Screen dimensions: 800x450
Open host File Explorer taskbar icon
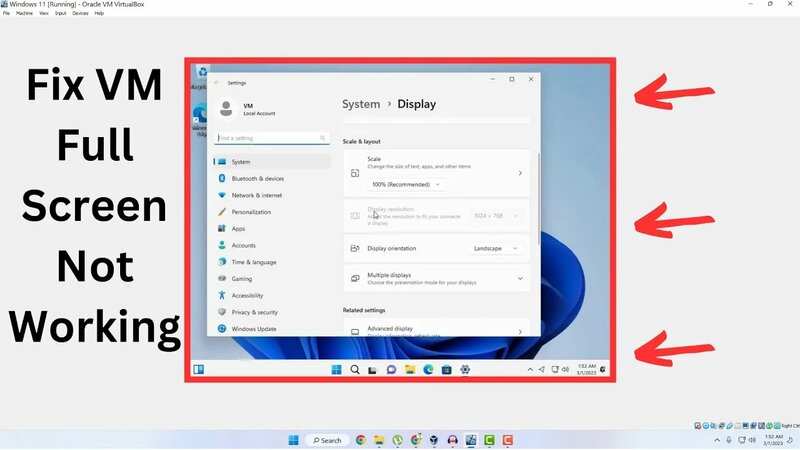click(x=379, y=440)
